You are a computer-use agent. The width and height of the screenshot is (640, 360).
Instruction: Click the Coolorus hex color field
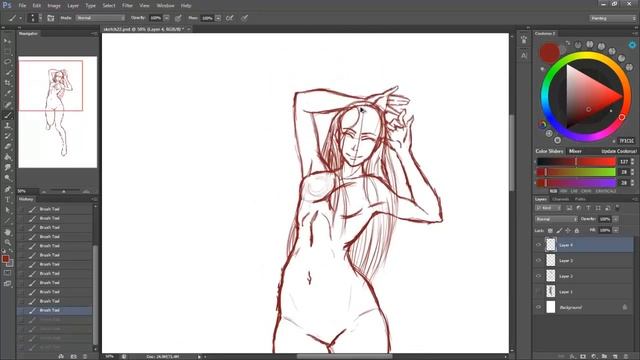click(627, 141)
